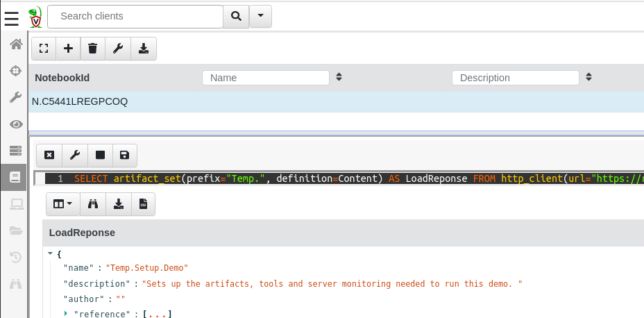Open Hunt Manager crosshairs icon

(x=15, y=71)
